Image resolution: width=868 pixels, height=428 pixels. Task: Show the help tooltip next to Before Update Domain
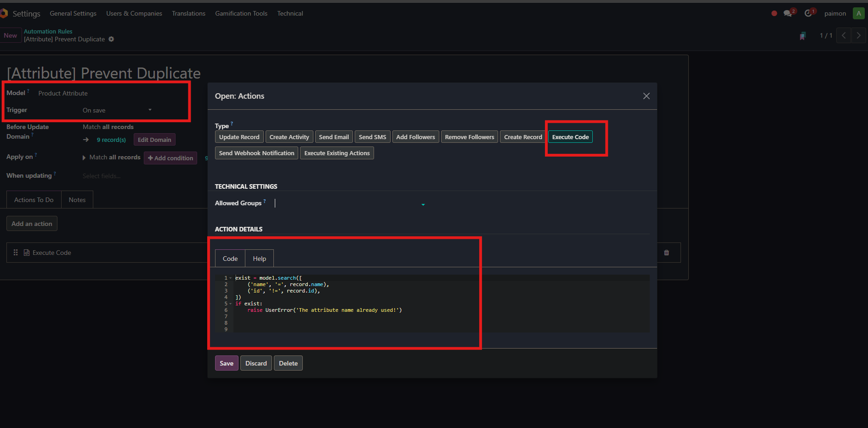tap(32, 134)
